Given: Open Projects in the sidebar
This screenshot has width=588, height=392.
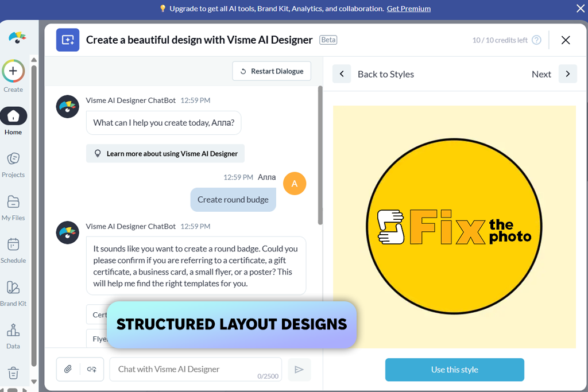Looking at the screenshot, I should pos(13,165).
